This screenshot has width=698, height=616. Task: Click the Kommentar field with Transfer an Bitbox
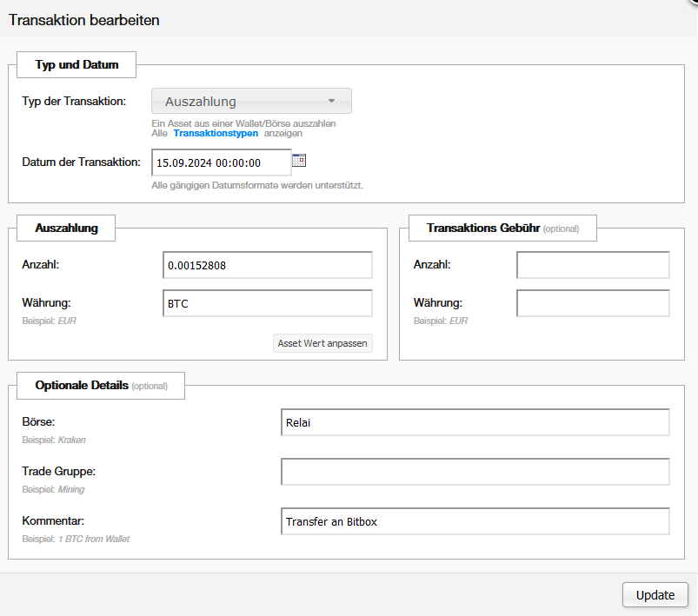click(475, 521)
